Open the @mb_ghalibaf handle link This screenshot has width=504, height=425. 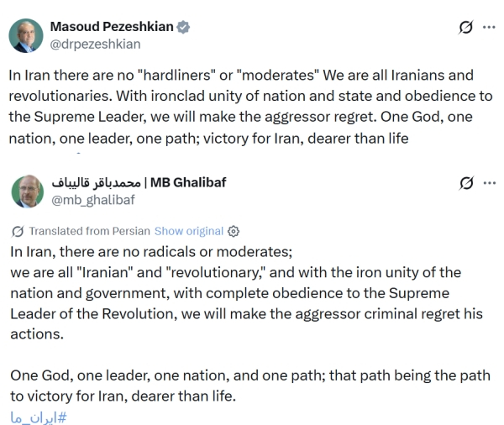tap(93, 200)
